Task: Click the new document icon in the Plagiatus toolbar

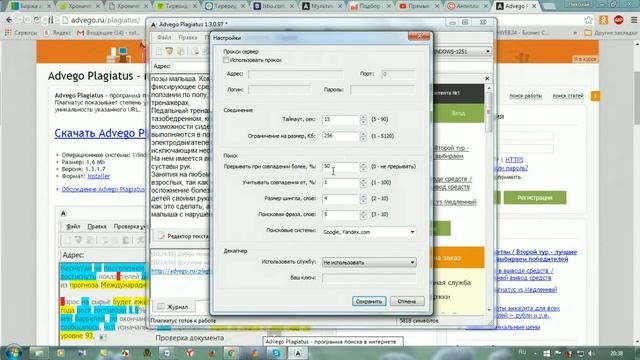Action: click(158, 51)
